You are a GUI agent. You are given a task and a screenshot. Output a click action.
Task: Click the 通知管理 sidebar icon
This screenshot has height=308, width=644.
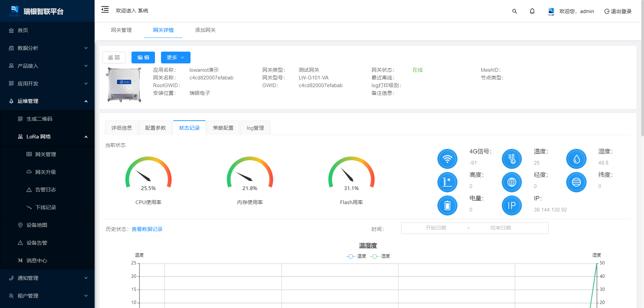click(11, 278)
